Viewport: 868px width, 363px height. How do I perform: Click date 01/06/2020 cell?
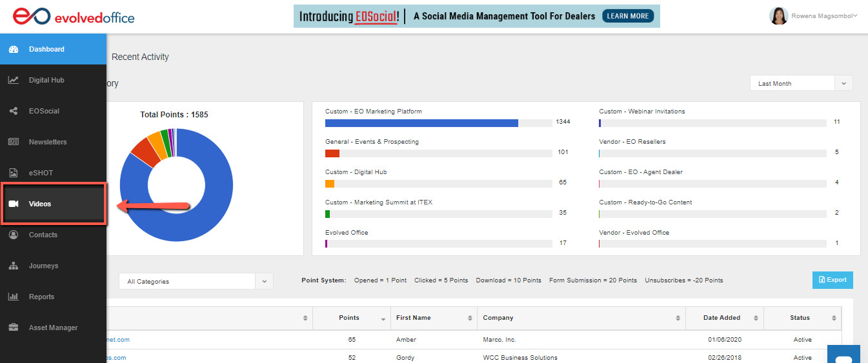724,340
